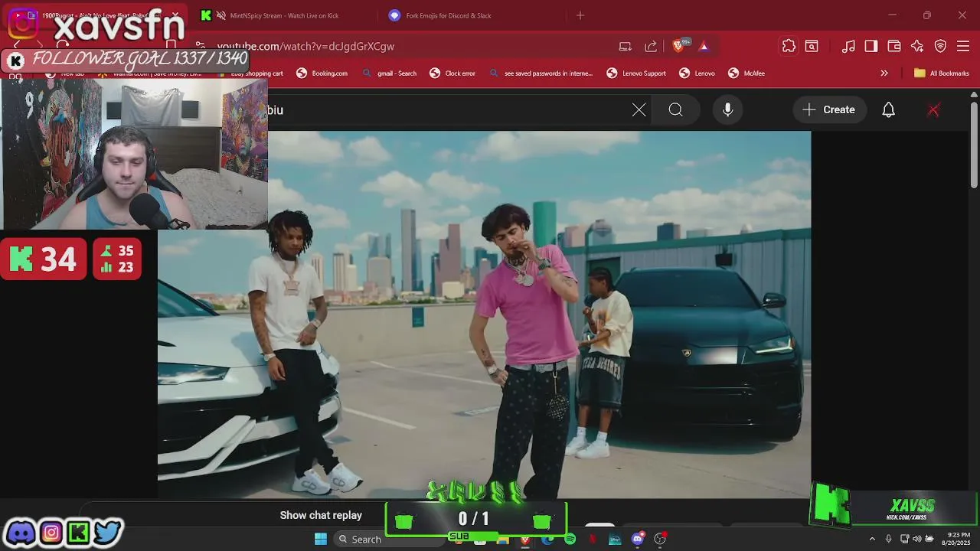The width and height of the screenshot is (980, 551).
Task: Clear the YouTube search box with X
Action: coord(639,110)
